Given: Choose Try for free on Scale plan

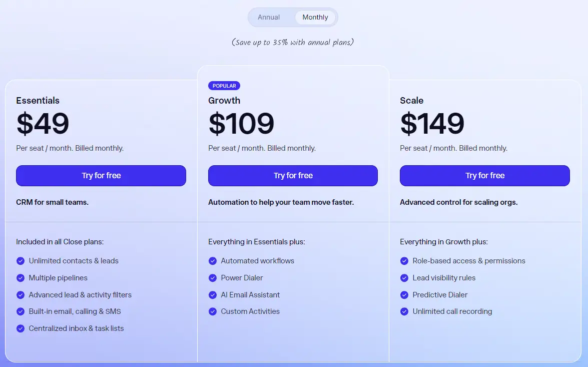Looking at the screenshot, I should [485, 176].
